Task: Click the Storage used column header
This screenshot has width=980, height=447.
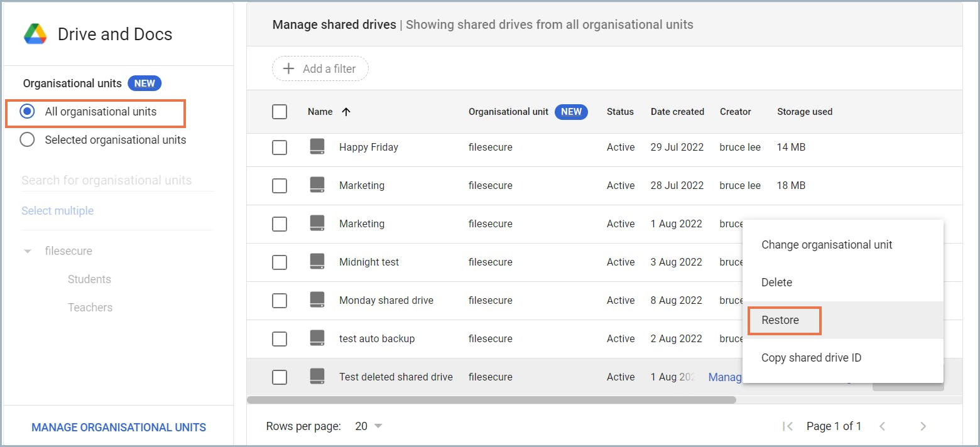Action: [x=805, y=112]
